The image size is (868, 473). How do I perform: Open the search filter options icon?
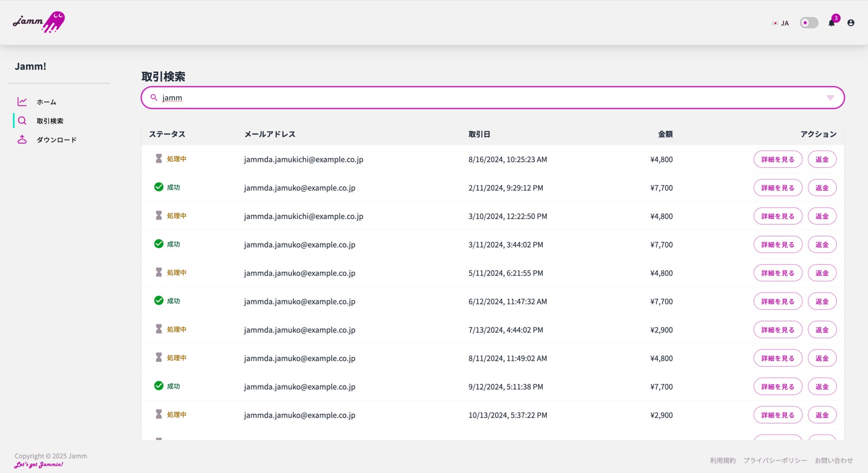click(x=830, y=98)
